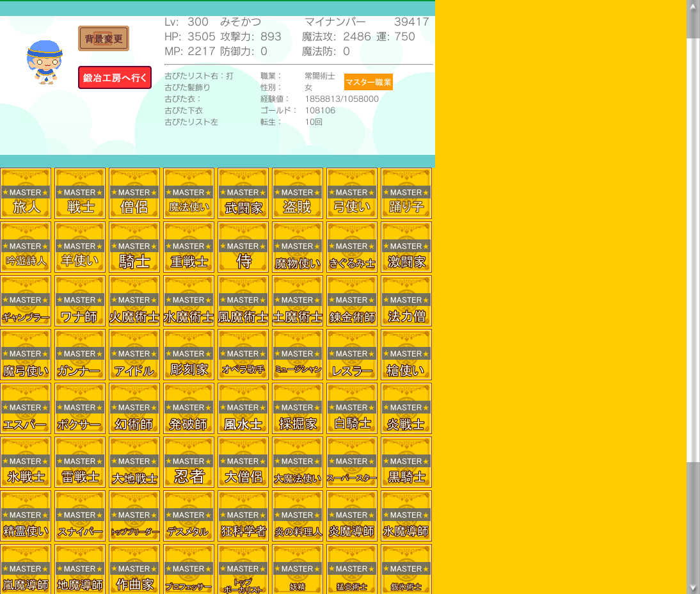This screenshot has width=700, height=594.
Task: Click the 背景変更 button
Action: click(104, 38)
